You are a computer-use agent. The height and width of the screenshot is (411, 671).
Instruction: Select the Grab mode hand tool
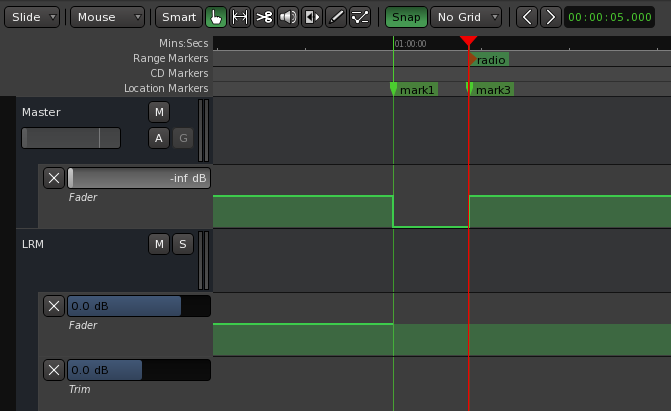click(216, 17)
